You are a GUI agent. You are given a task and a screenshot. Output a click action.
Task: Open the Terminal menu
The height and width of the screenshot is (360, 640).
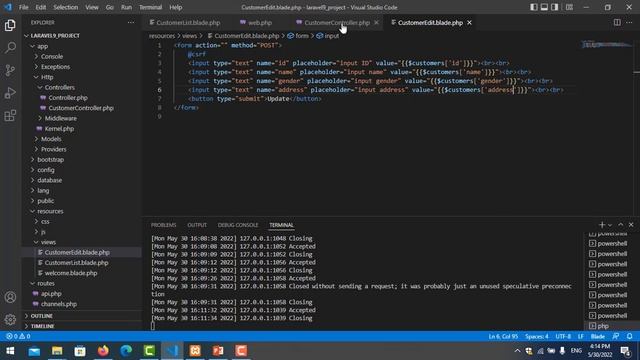click(x=150, y=7)
